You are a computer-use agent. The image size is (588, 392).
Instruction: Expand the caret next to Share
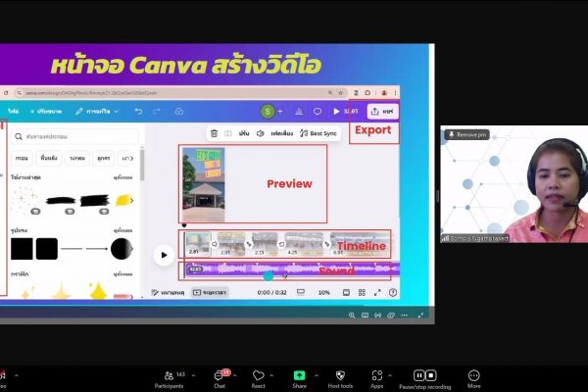click(317, 375)
